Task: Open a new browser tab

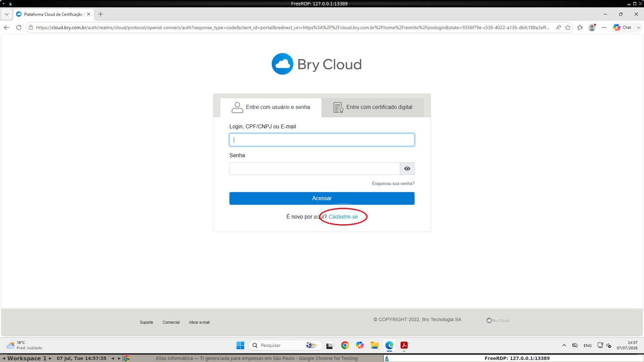Action: [x=100, y=14]
